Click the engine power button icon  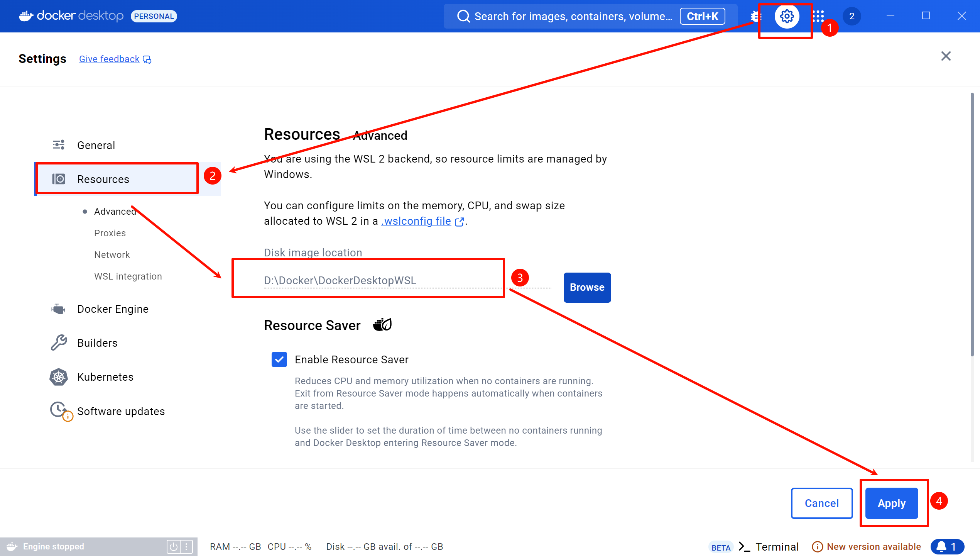[x=173, y=546]
